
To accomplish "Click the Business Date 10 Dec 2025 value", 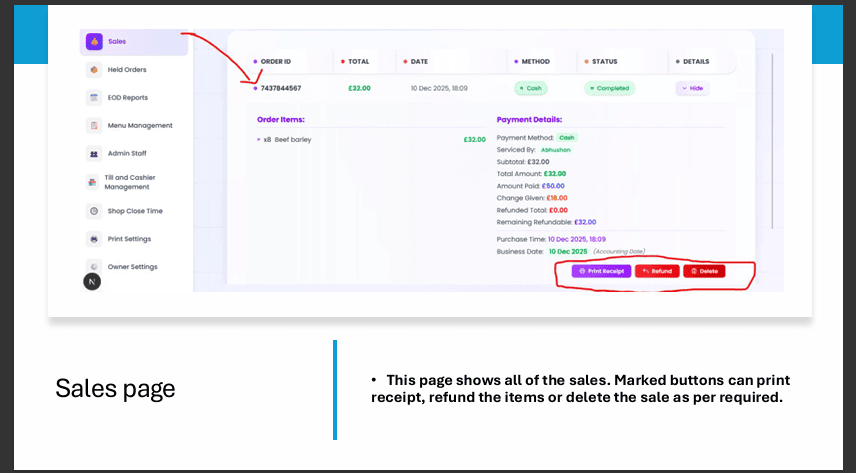I will click(568, 252).
